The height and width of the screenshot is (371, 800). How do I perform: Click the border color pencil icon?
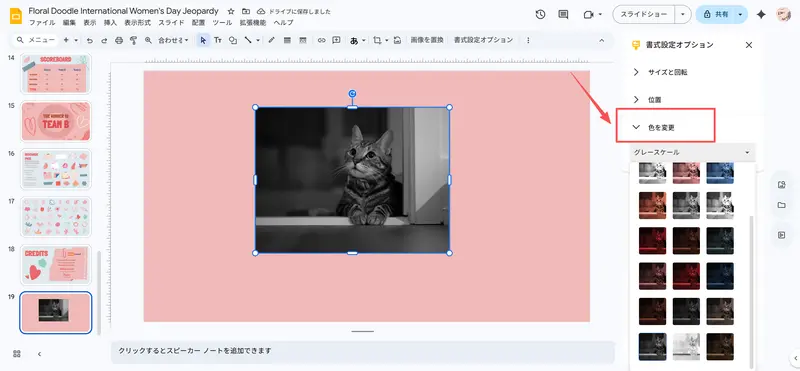271,40
